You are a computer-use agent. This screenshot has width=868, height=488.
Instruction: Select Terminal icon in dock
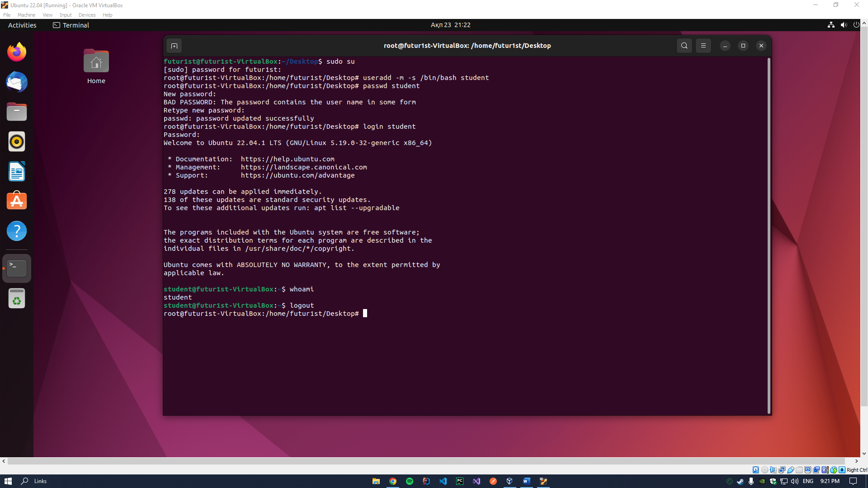pyautogui.click(x=17, y=268)
